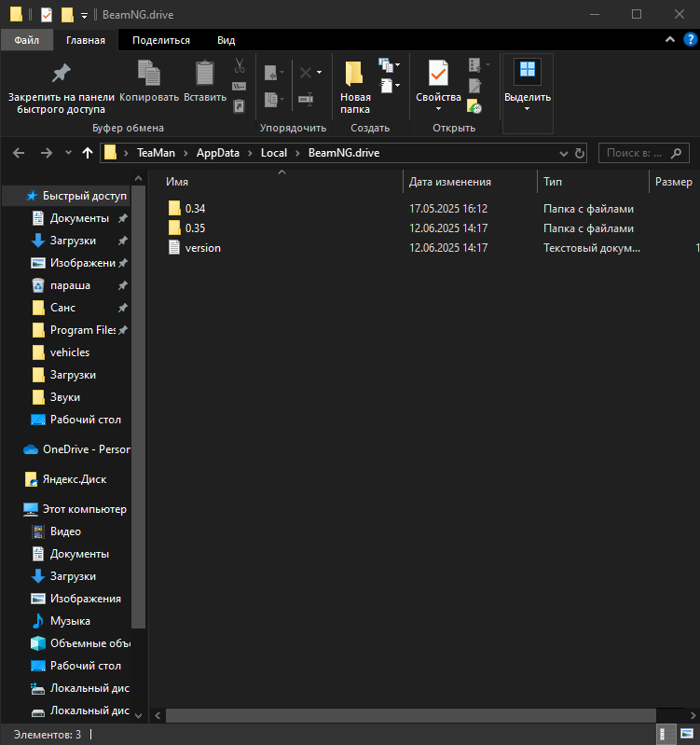Click the Delete X icon in the ribbon
Screen dimensions: 700x745
(306, 73)
